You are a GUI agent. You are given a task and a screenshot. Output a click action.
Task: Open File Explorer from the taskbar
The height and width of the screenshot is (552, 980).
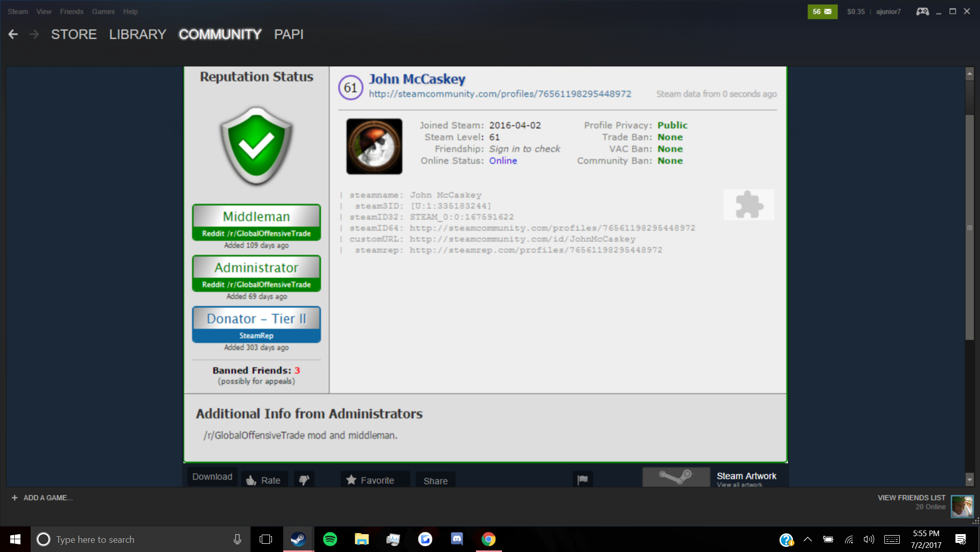pos(362,539)
